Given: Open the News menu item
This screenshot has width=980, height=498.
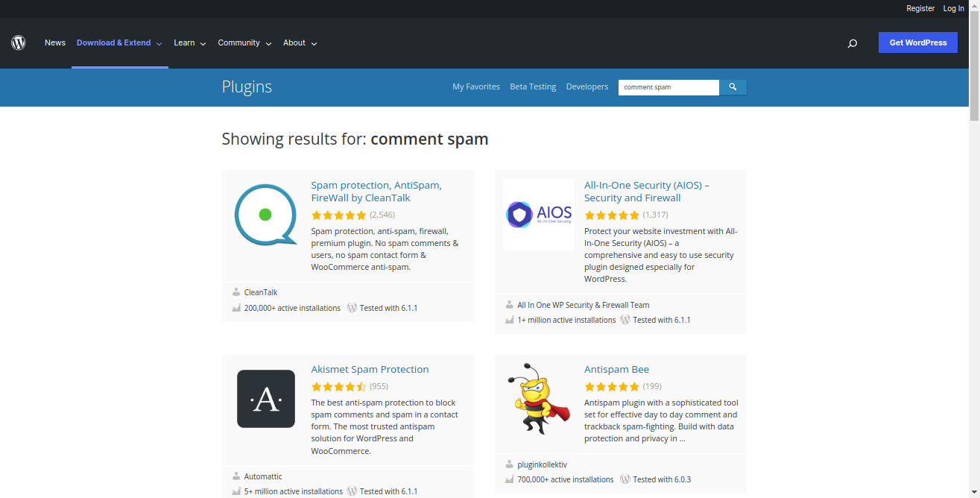Looking at the screenshot, I should click(x=55, y=43).
